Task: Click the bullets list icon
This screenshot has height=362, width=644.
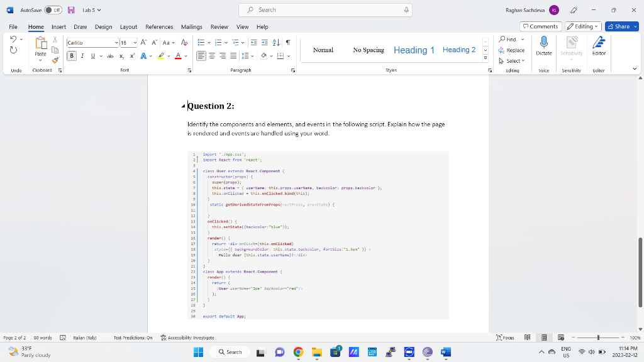Action: pyautogui.click(x=201, y=42)
